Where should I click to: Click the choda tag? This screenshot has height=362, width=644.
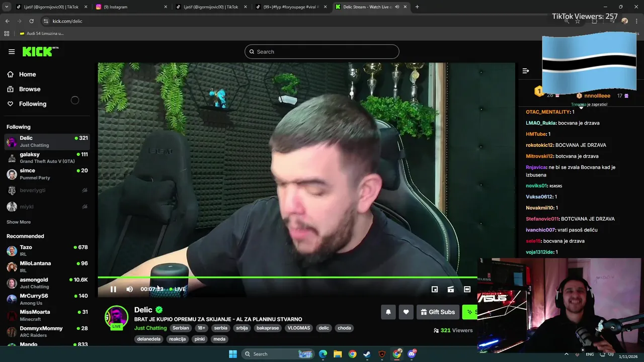click(x=344, y=328)
